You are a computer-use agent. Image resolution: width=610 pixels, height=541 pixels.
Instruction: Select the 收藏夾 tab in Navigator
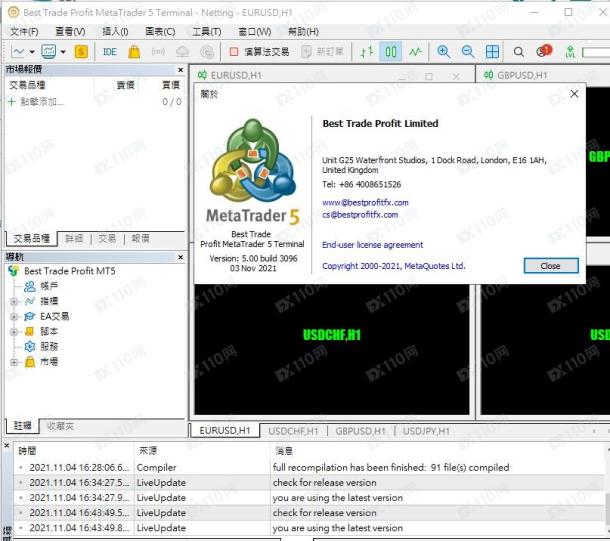[x=60, y=425]
